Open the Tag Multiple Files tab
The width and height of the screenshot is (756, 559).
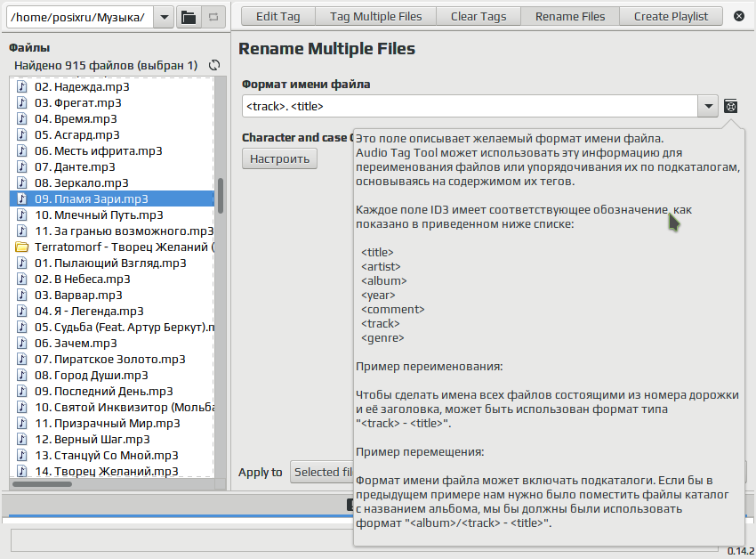pyautogui.click(x=375, y=16)
